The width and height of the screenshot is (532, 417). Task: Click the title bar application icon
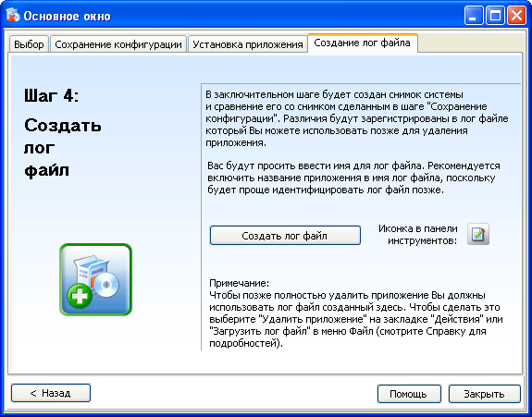13,16
